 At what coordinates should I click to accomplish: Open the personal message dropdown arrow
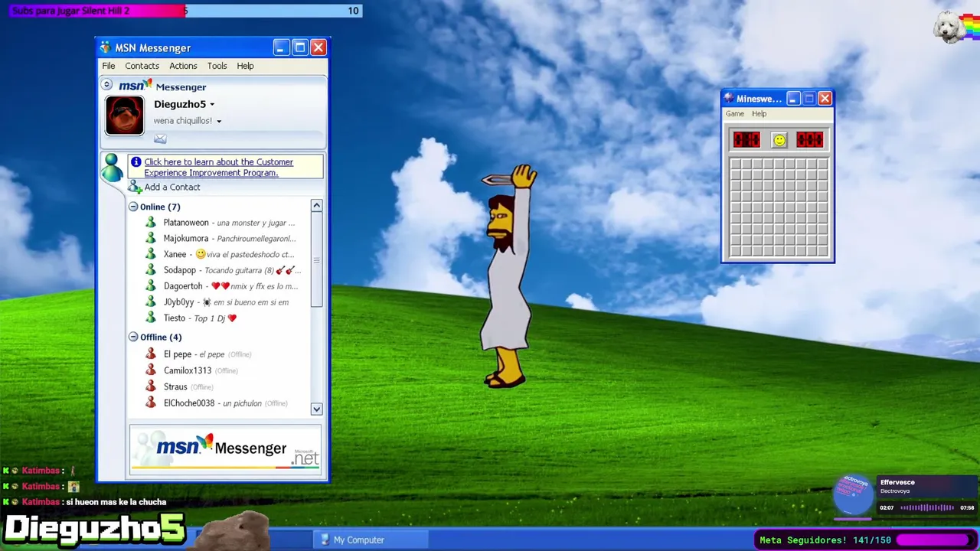point(219,121)
